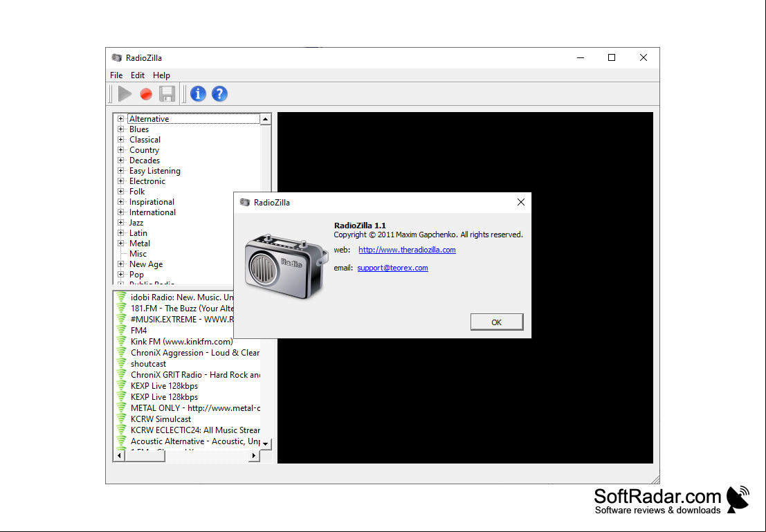This screenshot has width=766, height=532.
Task: Click signal icon beside shoutcast station
Action: [121, 363]
